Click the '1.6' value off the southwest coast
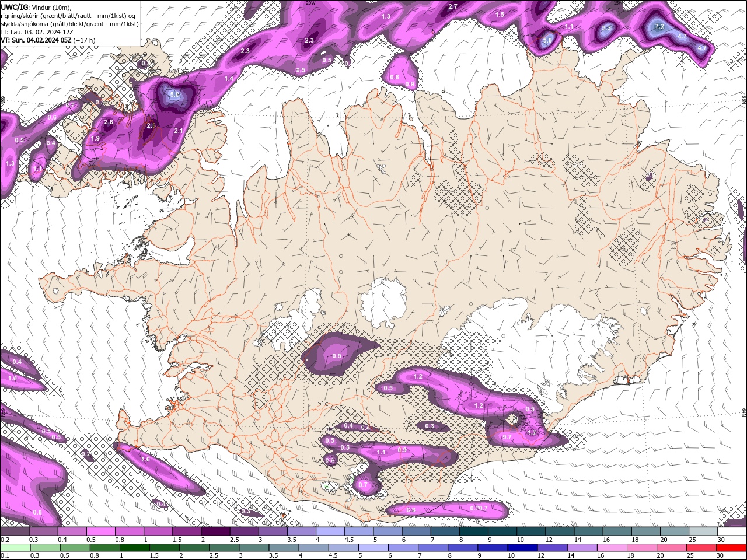Viewport: 747px width, 560px height. click(x=145, y=459)
